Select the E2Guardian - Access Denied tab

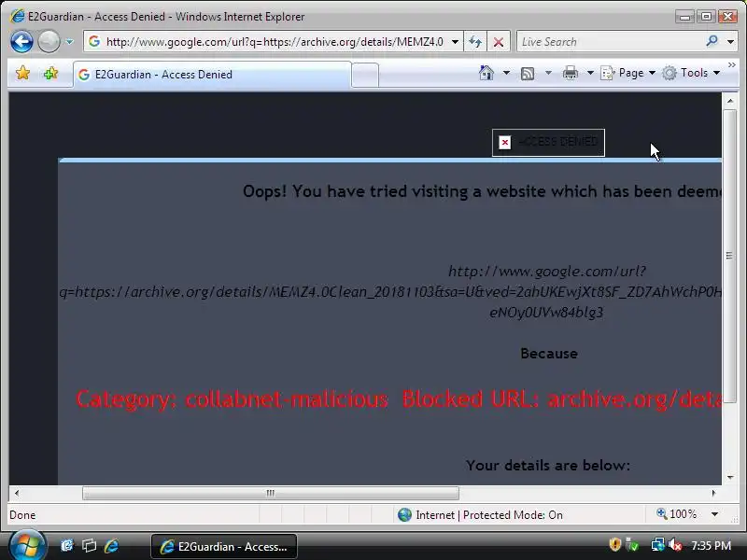click(x=213, y=75)
